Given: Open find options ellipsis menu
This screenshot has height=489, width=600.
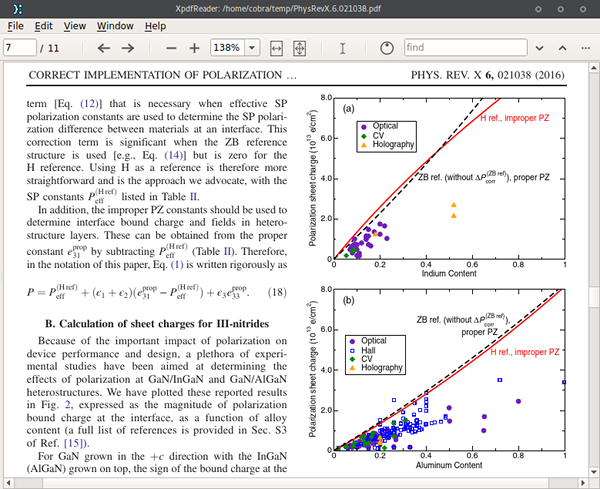Looking at the screenshot, I should coord(585,48).
